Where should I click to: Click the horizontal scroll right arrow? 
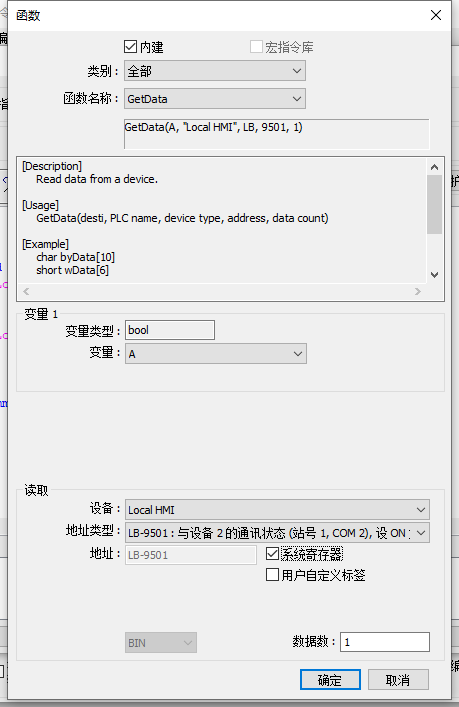coord(418,291)
